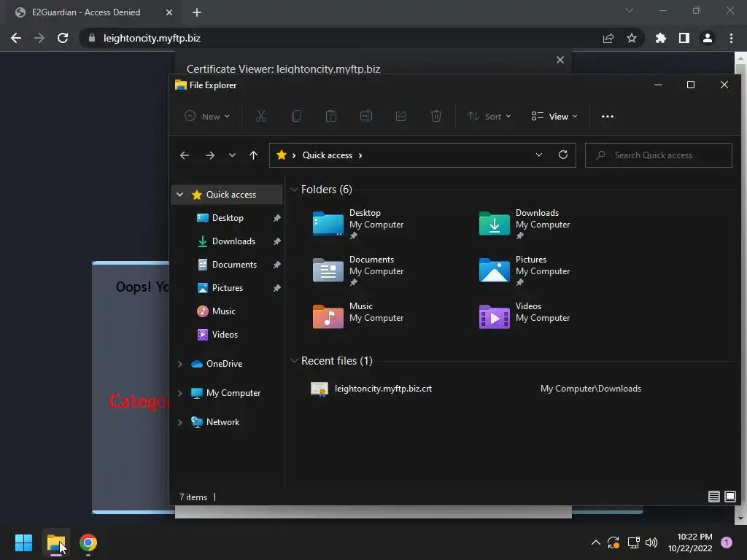The width and height of the screenshot is (747, 560).
Task: Click the Cut scissors icon in File Explorer
Action: click(x=260, y=116)
